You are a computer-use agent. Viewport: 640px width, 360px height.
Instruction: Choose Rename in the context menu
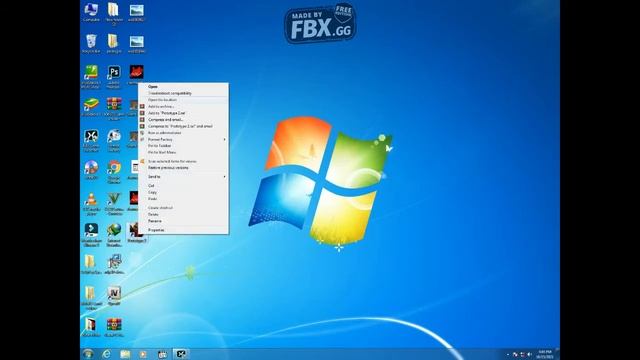pyautogui.click(x=183, y=221)
